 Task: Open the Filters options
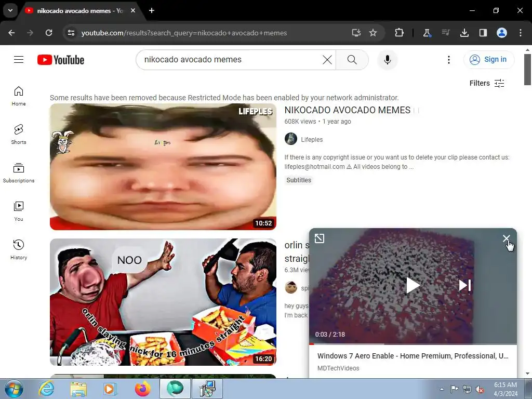(x=487, y=83)
